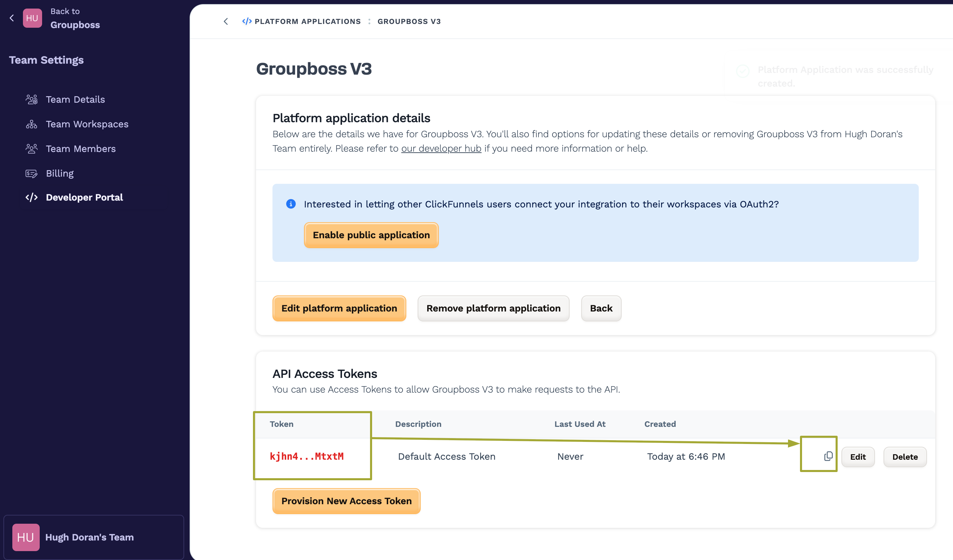Click the success checkmark icon in notification

(743, 71)
